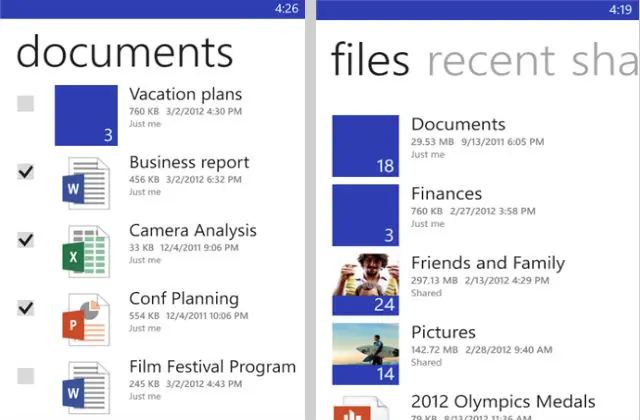Open the Vacation plans folder tile
This screenshot has width=640, height=420.
click(88, 114)
